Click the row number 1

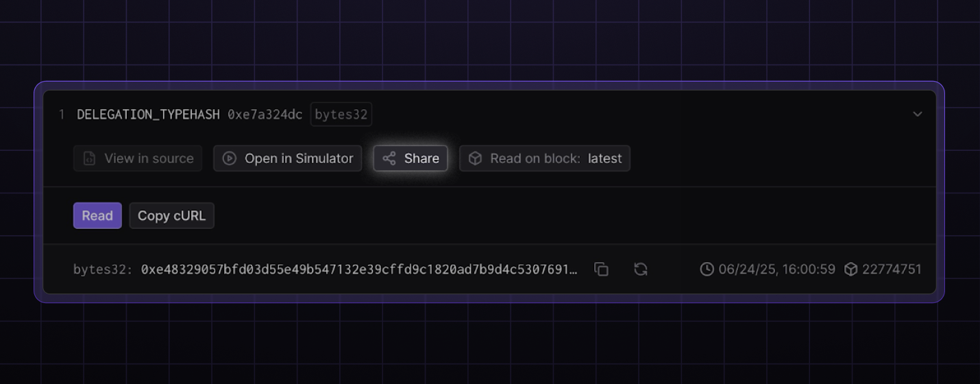(62, 115)
